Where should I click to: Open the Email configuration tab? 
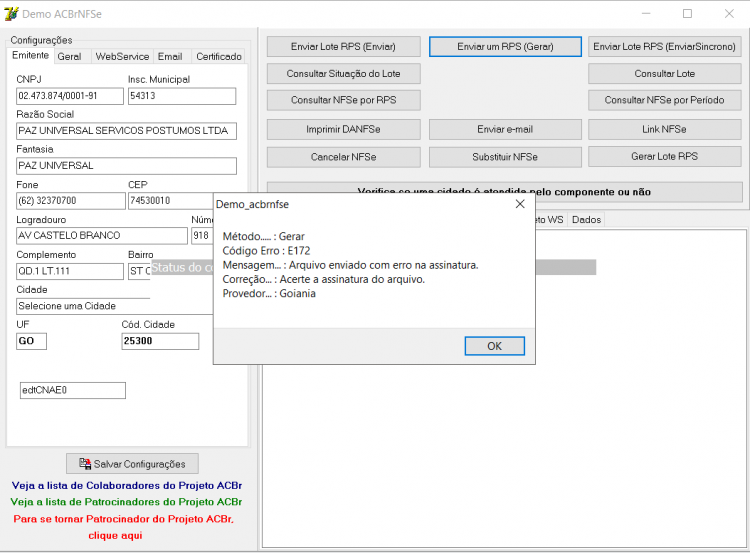coord(170,56)
